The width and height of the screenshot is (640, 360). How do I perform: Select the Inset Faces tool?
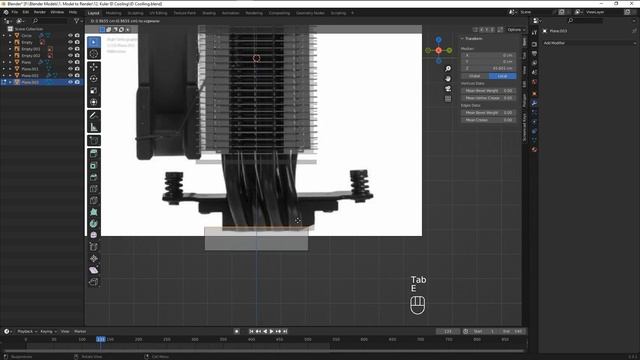tap(94, 165)
